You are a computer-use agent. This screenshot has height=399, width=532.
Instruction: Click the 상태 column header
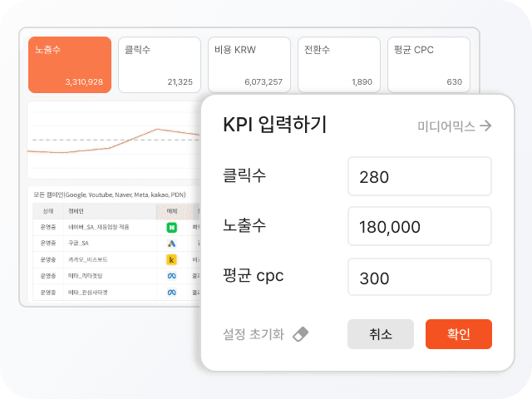pyautogui.click(x=48, y=211)
